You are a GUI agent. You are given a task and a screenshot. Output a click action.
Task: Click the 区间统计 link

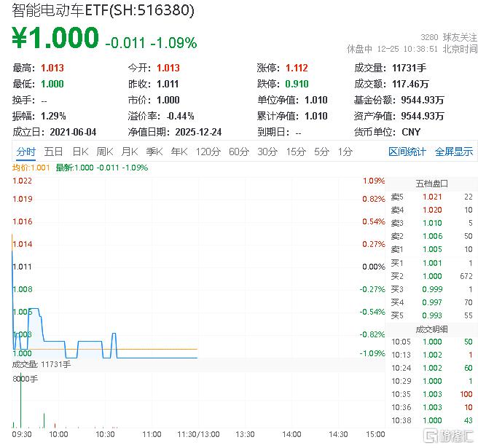pyautogui.click(x=407, y=152)
